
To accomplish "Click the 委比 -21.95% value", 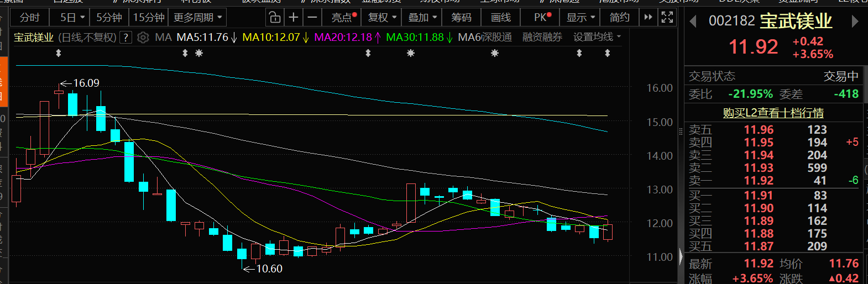I will click(x=750, y=94).
